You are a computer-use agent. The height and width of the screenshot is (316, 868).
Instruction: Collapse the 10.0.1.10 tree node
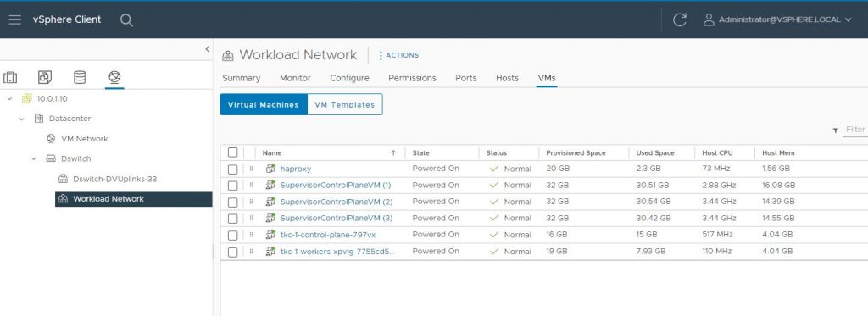click(9, 98)
